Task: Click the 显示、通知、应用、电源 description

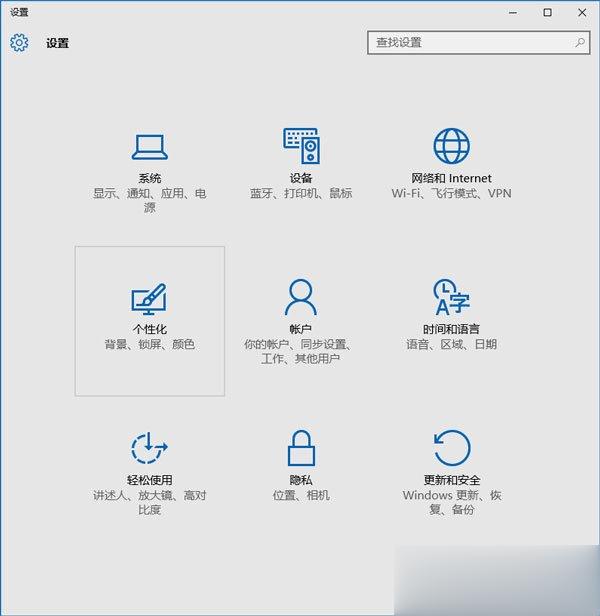Action: click(150, 200)
